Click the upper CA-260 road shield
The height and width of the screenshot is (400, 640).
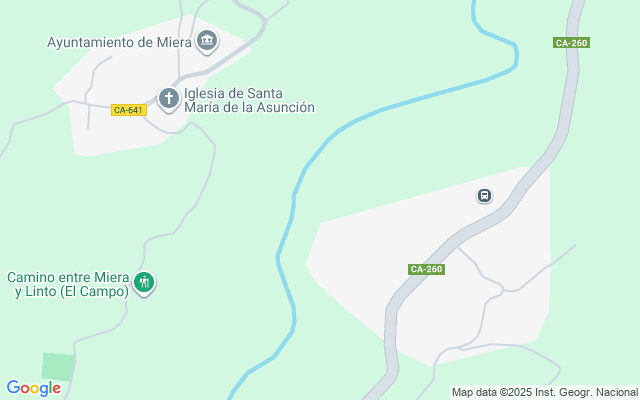[571, 43]
